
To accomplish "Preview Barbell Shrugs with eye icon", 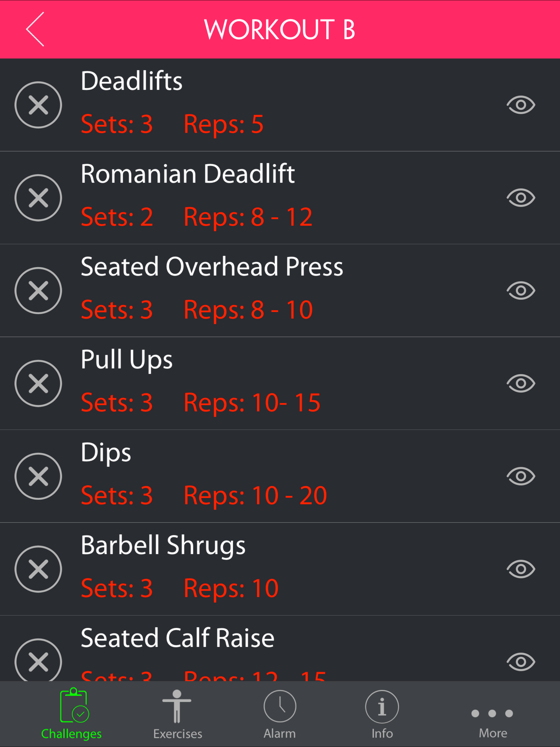I will pos(521,569).
